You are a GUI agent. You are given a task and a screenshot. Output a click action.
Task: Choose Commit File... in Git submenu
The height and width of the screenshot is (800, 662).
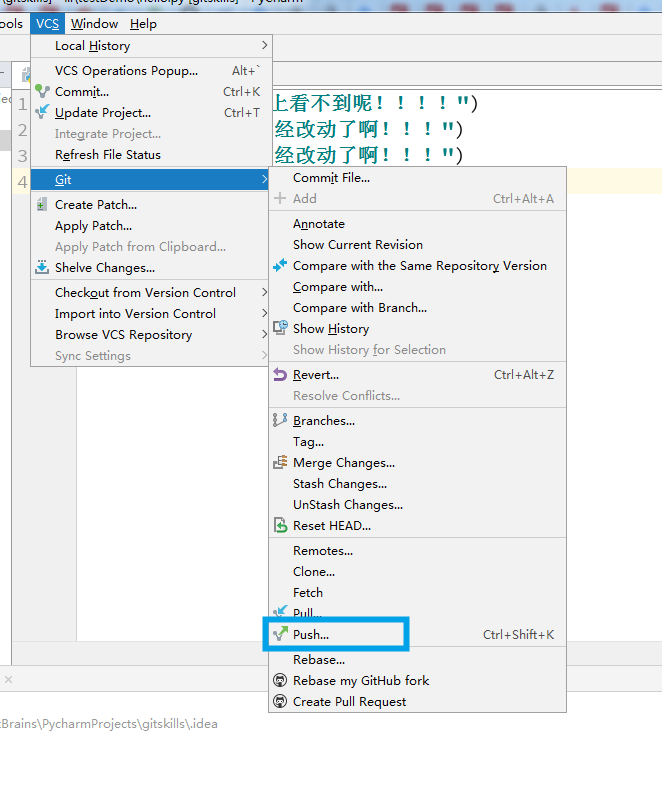(417, 178)
